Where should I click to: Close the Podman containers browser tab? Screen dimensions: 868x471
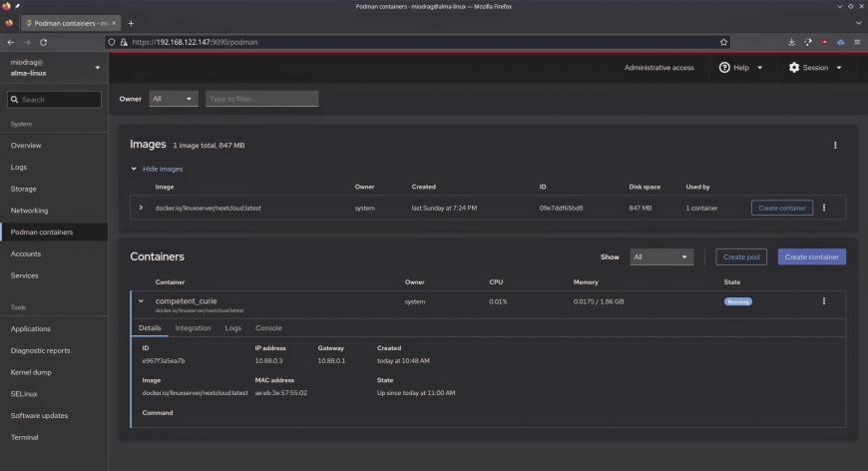point(114,23)
